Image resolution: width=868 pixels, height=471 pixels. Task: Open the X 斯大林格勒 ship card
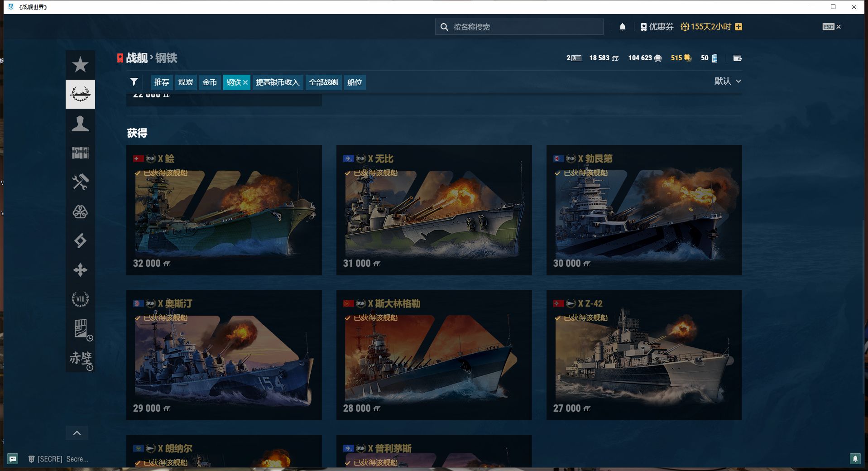[x=434, y=355]
